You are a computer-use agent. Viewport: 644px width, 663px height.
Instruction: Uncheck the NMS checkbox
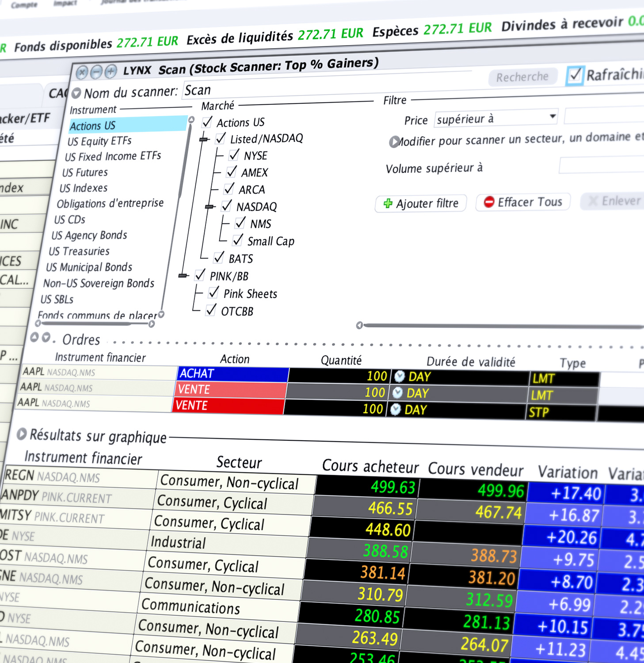[x=241, y=223]
